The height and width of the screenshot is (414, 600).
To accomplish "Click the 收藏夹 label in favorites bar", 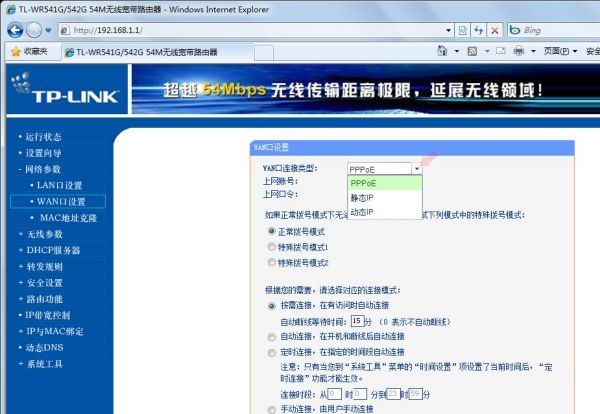I will [36, 52].
